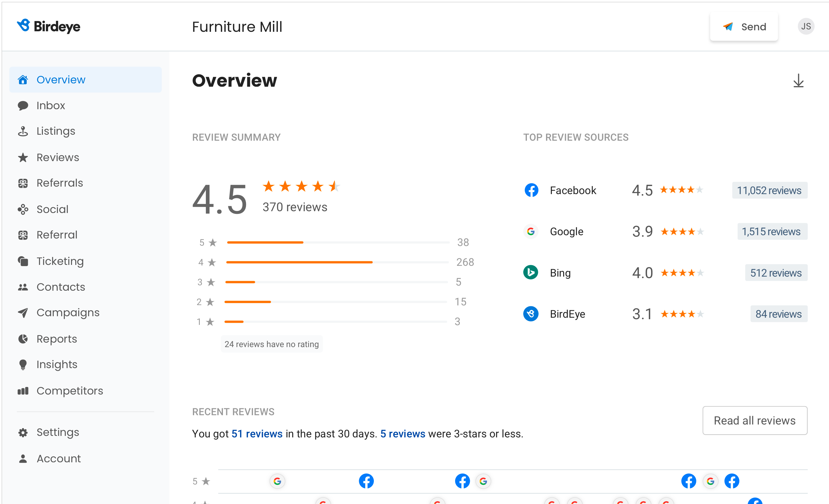Open the Campaigns section
The width and height of the screenshot is (829, 504).
pos(68,312)
